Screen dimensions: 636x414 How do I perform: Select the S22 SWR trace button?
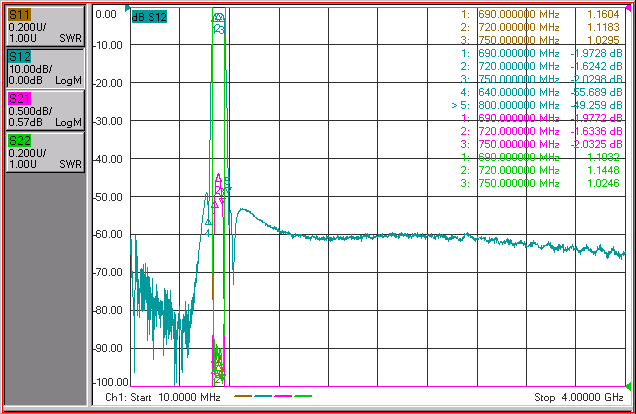[45, 152]
